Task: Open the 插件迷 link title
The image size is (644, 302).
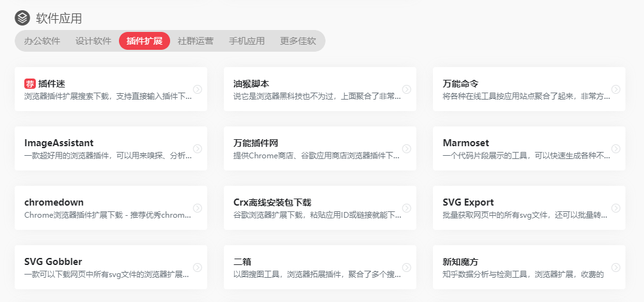Action: pos(52,84)
